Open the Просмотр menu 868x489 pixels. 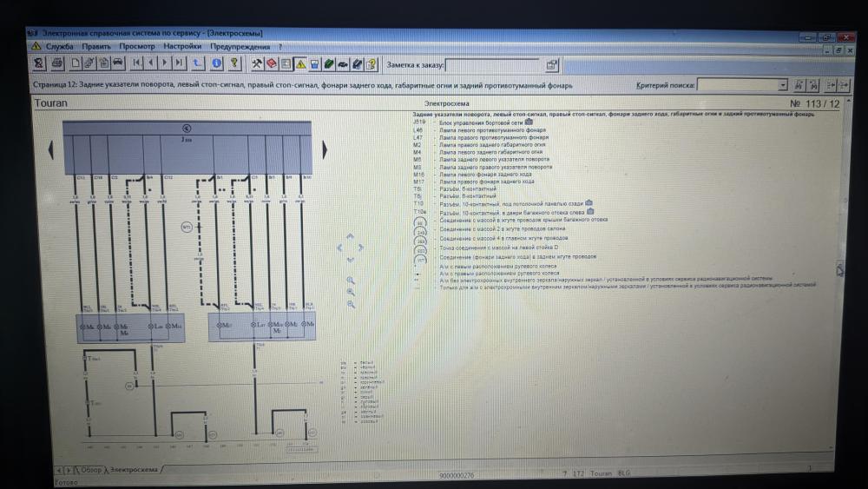137,47
